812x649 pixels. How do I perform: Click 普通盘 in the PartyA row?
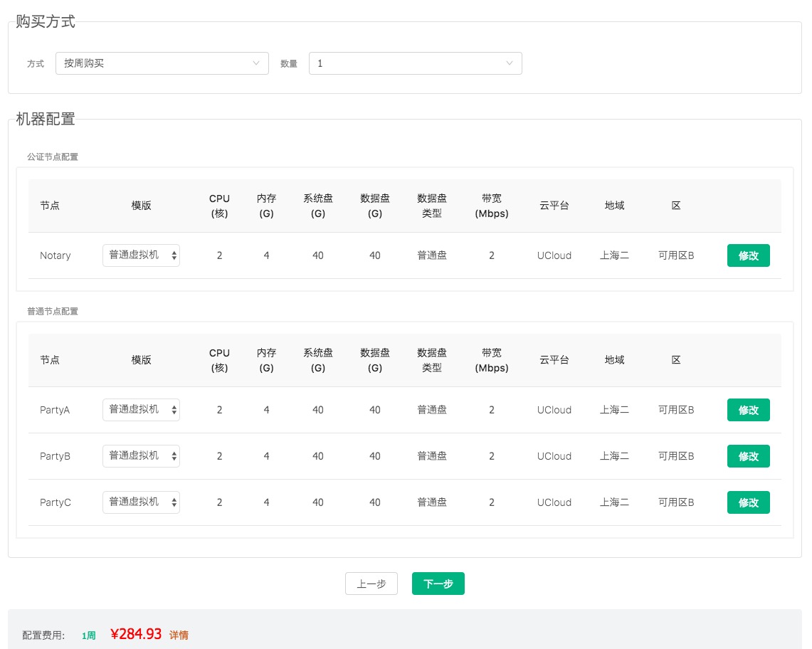[432, 410]
